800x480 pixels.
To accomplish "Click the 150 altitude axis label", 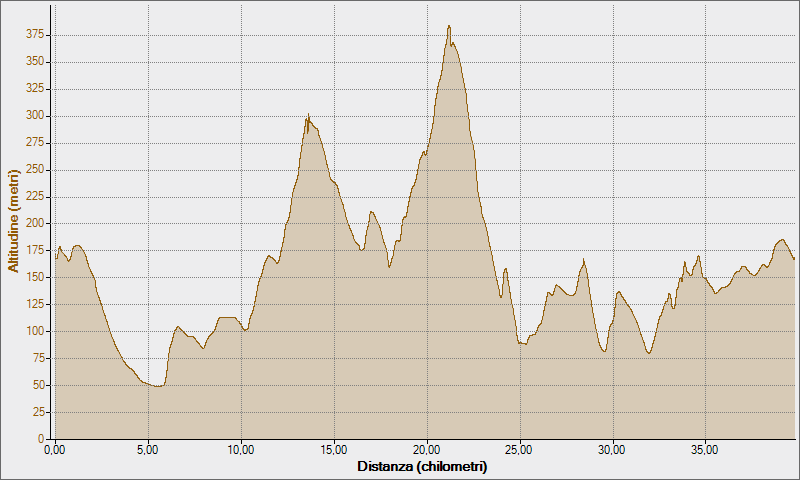I will click(35, 277).
